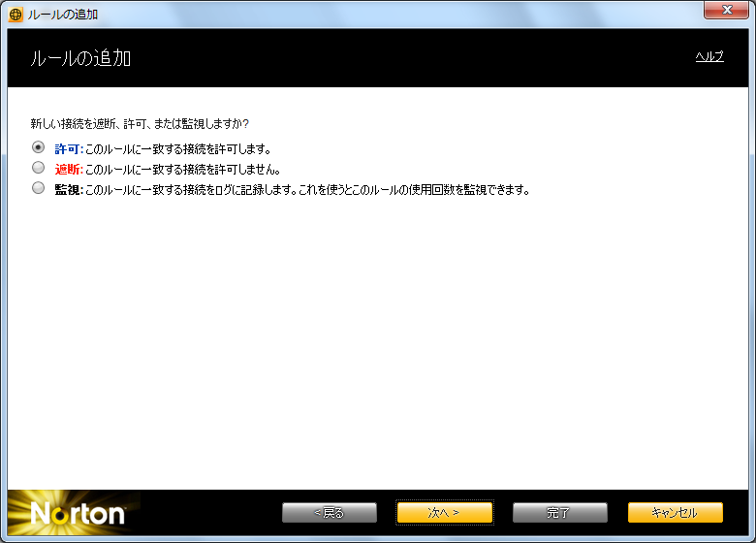Image resolution: width=756 pixels, height=543 pixels.
Task: Go back with the < 戻る button
Action: 329,512
